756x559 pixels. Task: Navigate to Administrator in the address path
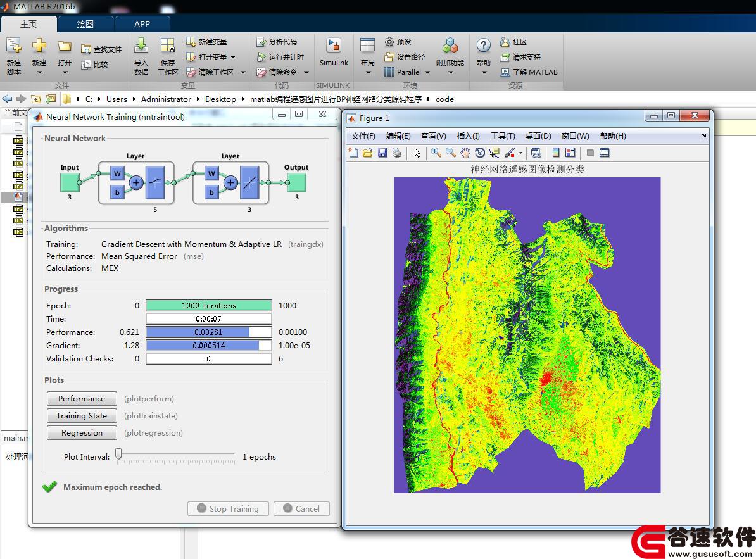coord(166,99)
